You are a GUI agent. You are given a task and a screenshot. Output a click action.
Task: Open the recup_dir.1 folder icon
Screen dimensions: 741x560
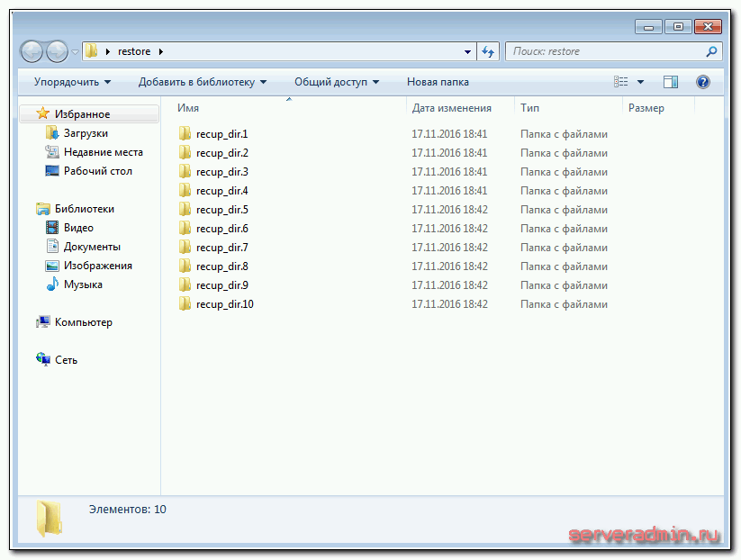click(x=185, y=134)
